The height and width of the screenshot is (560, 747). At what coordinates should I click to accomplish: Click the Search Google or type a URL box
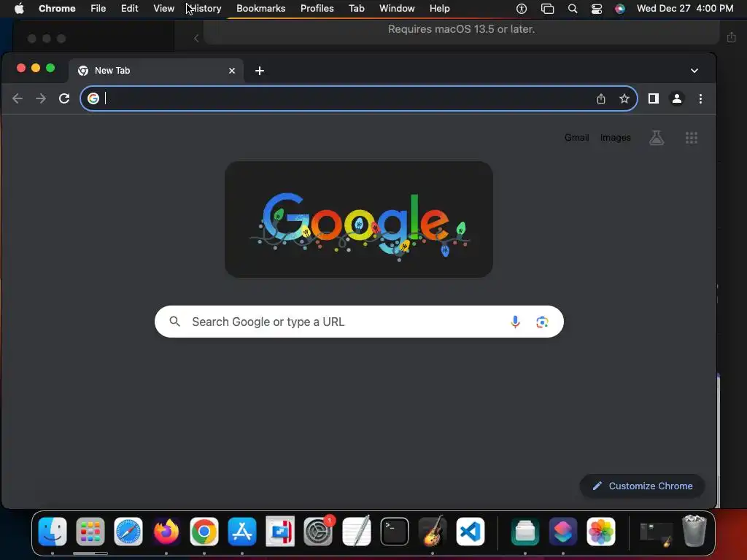click(359, 322)
